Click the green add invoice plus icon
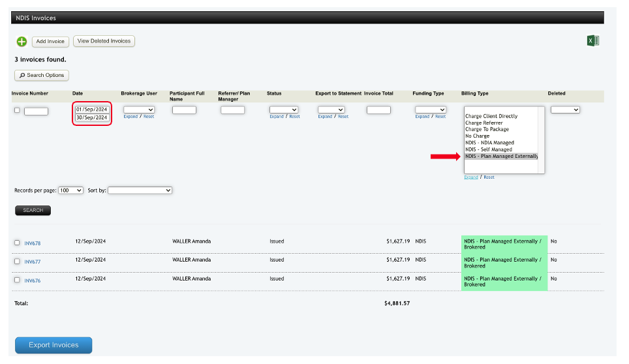The image size is (629, 364). click(x=22, y=42)
